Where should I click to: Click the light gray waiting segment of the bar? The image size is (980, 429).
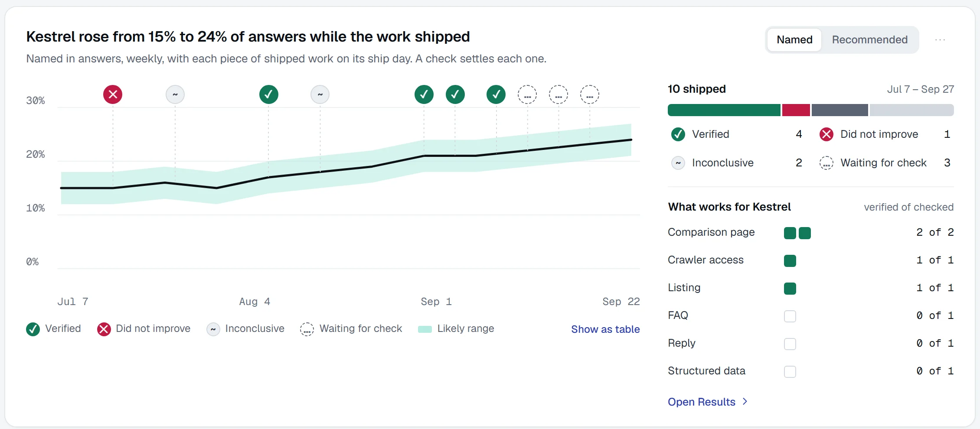coord(912,110)
